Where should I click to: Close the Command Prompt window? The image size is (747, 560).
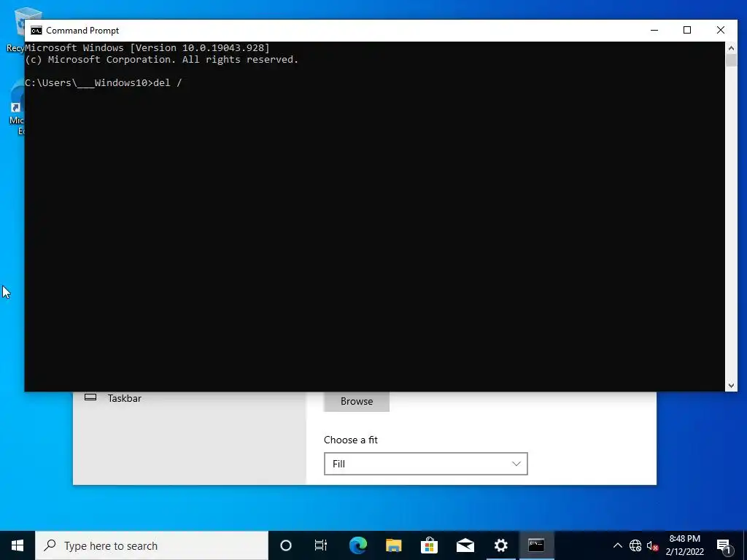tap(720, 31)
